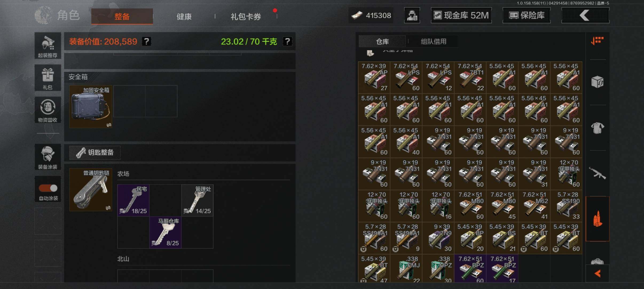Switch to the 组队借用 team borrow tab
This screenshot has width=644, height=289.
434,42
